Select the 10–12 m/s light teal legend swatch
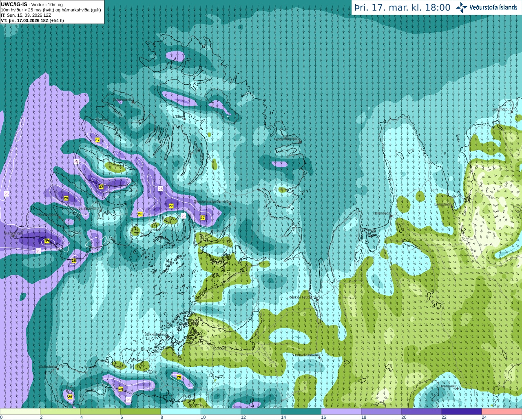Screen dimensions: 522x420 (221, 411)
